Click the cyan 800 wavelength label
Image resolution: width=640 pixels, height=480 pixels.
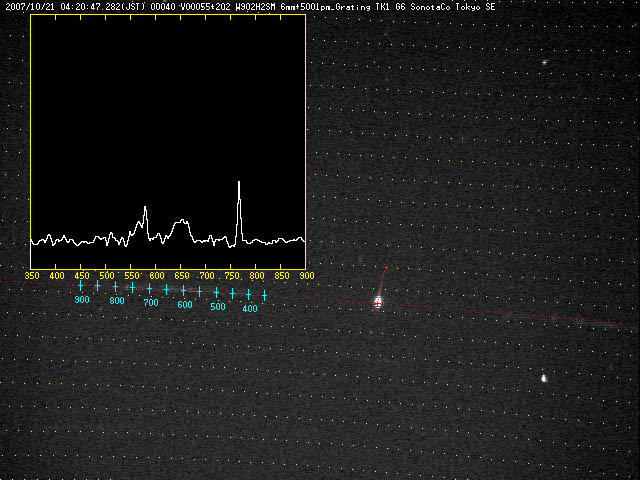[117, 301]
